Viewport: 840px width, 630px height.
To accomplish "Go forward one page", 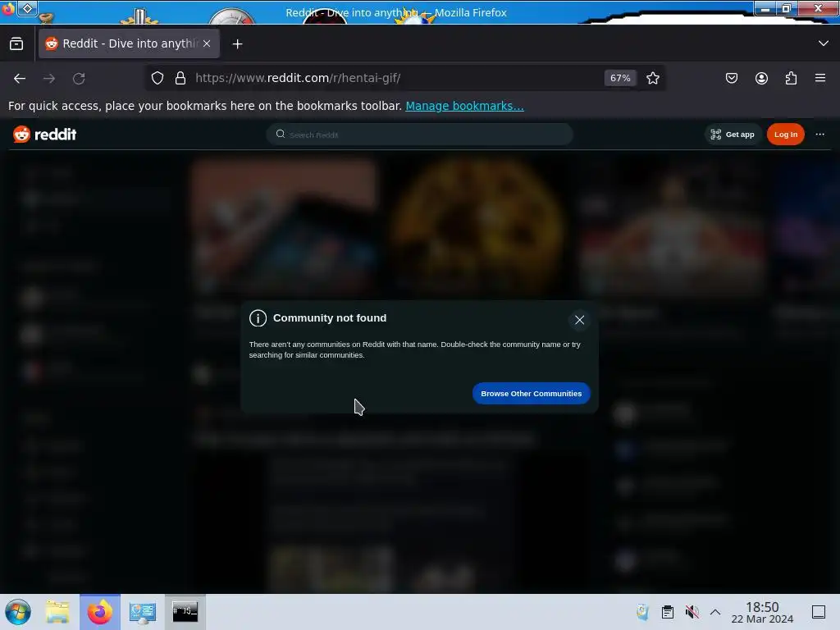I will click(49, 78).
